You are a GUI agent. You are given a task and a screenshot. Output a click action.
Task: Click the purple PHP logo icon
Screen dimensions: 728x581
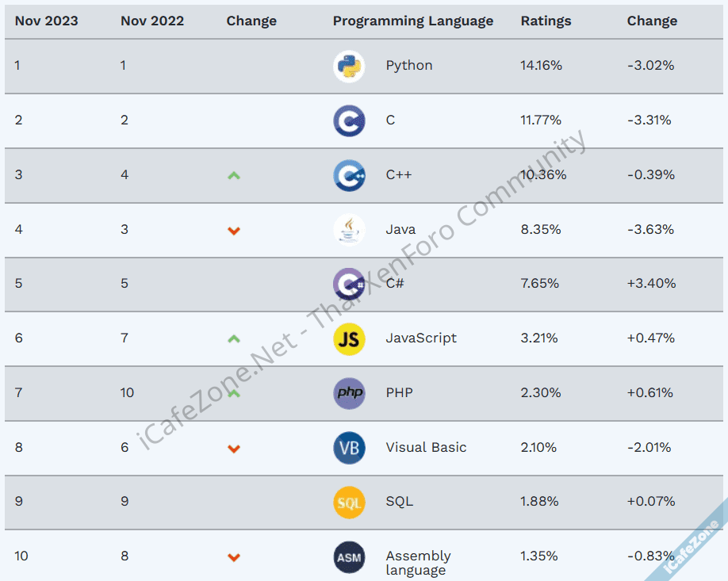349,393
